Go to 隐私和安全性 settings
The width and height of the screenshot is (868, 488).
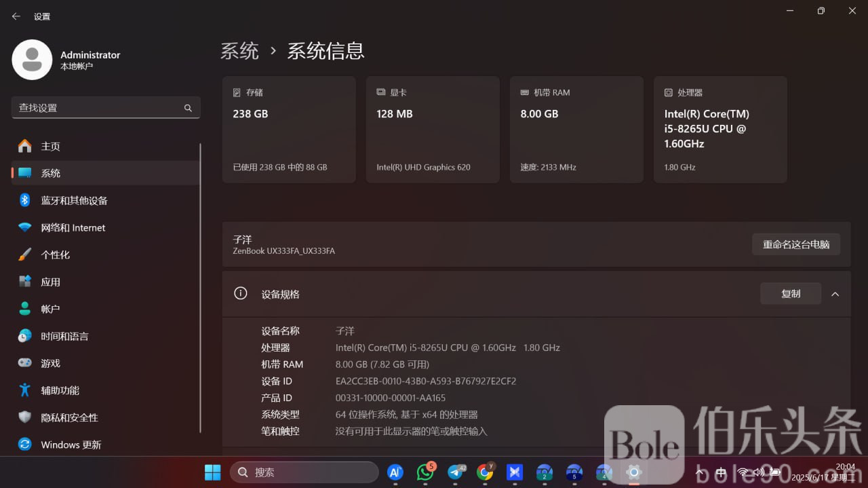(x=69, y=417)
